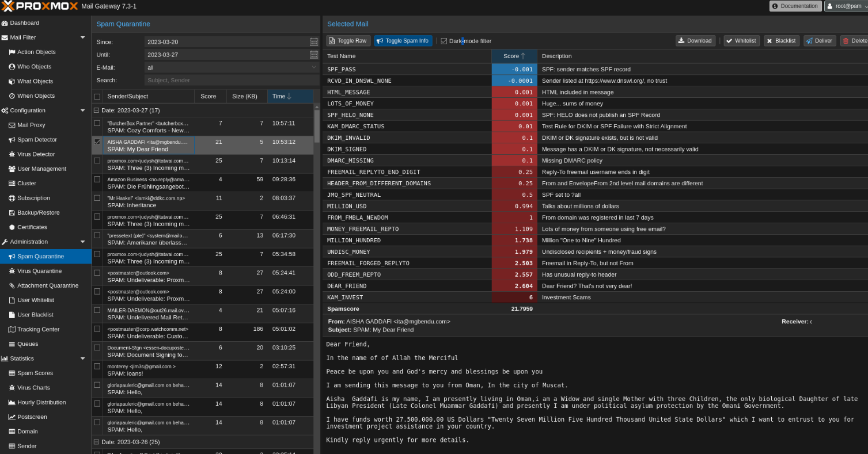Click the Tracking Center map icon
The image size is (868, 454).
tap(12, 329)
